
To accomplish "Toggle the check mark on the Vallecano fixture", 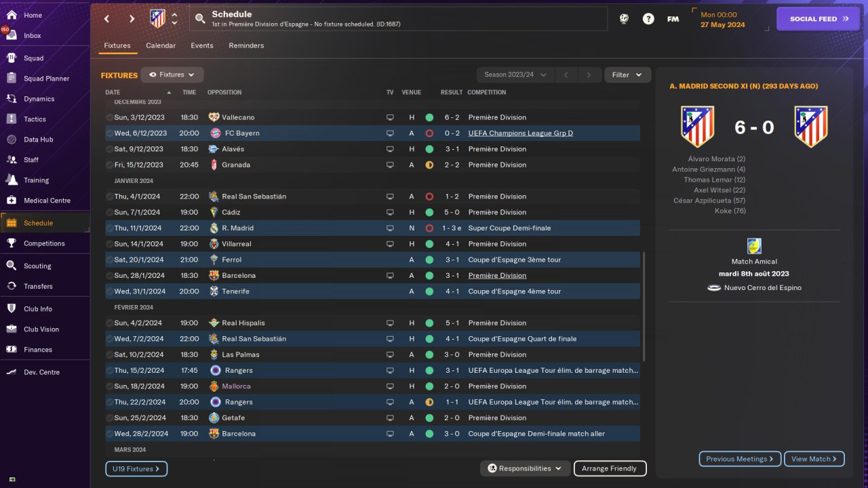I will tap(109, 117).
